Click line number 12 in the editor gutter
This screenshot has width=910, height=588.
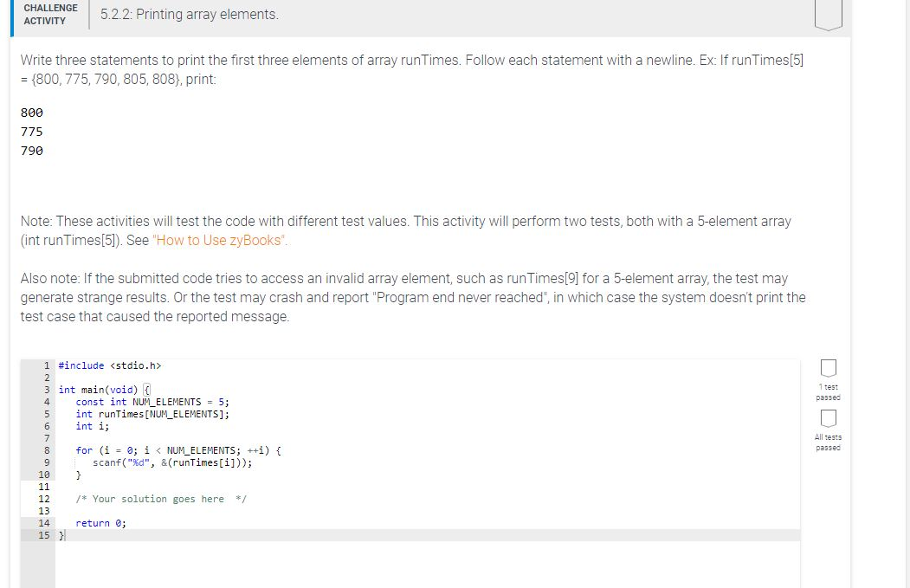tap(44, 499)
